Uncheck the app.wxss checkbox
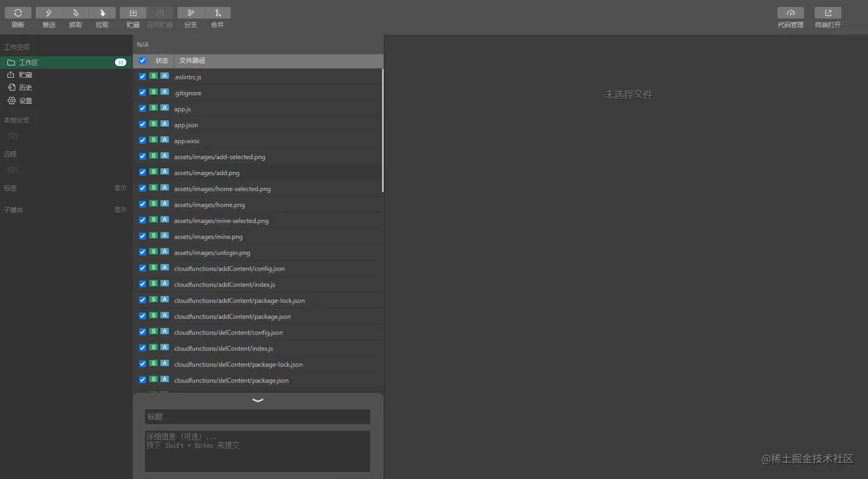 [x=142, y=141]
